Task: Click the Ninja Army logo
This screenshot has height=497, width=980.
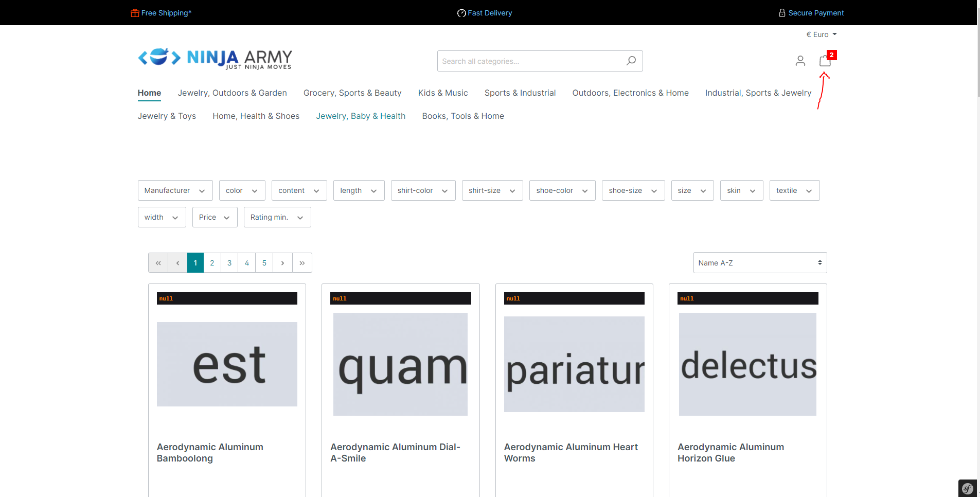Action: pyautogui.click(x=215, y=58)
